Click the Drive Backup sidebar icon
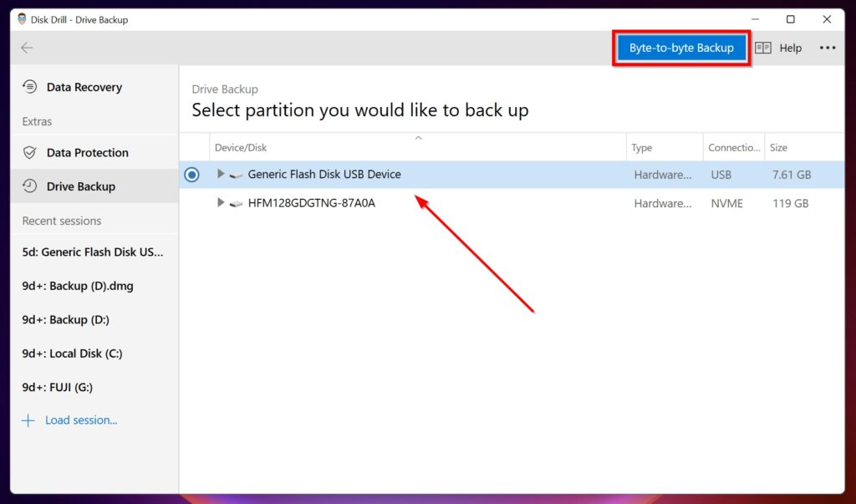 (x=28, y=186)
